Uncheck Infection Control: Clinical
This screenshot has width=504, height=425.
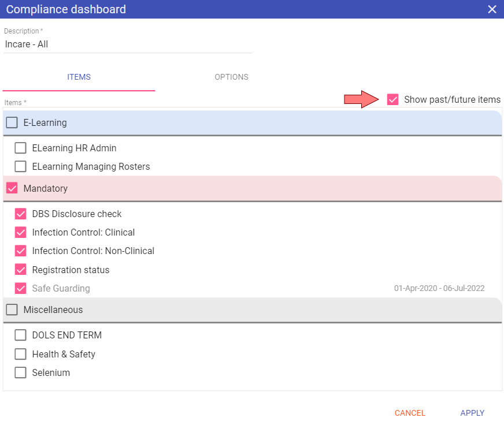pos(21,232)
